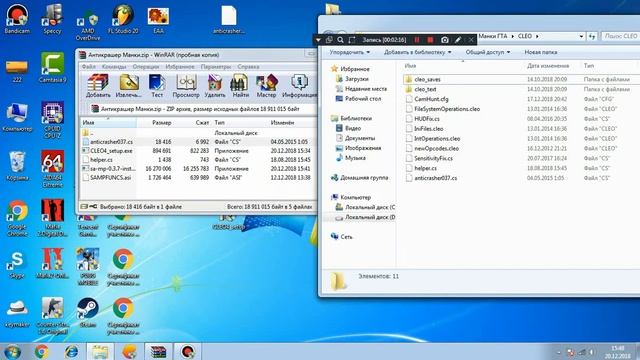Open the Bandicam desktop shortcut
Viewport: 640px width, 360px height.
coord(17,19)
